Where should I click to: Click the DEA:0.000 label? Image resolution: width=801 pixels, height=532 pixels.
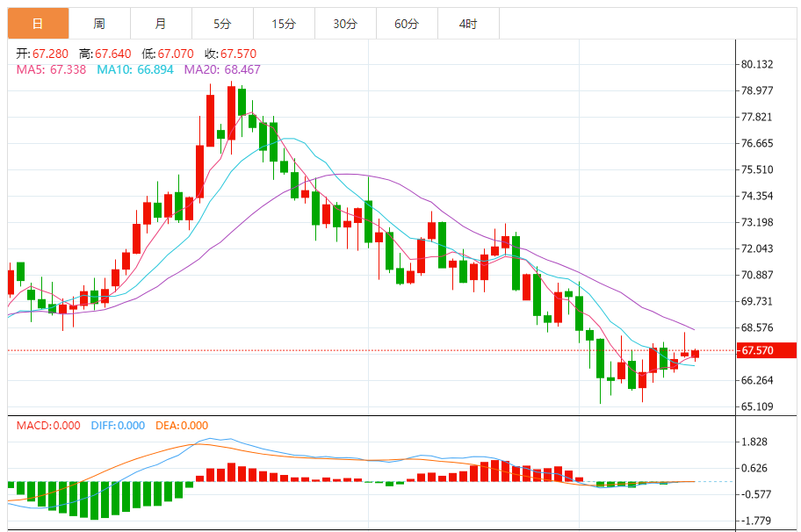tap(182, 425)
